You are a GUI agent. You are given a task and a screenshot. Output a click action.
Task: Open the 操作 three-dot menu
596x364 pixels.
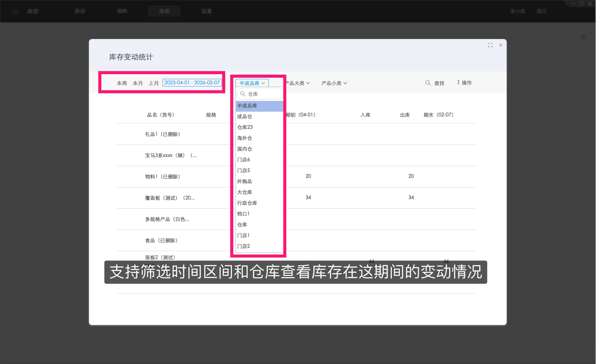click(459, 83)
